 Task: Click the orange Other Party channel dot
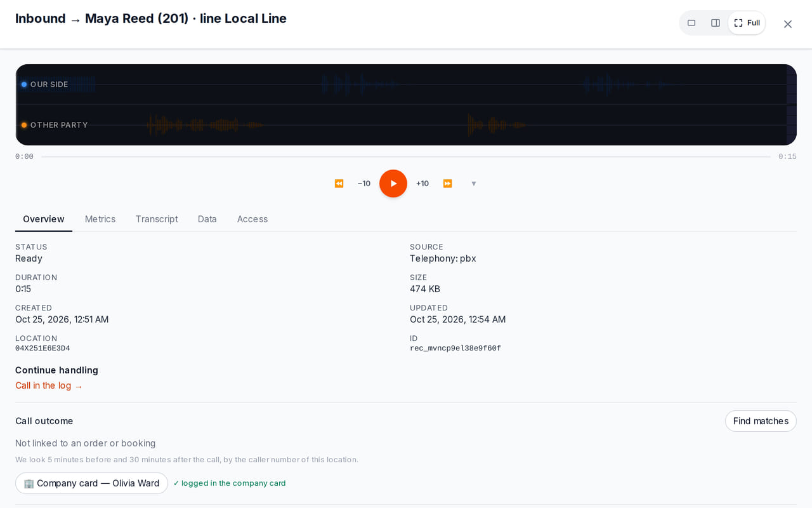coord(24,125)
